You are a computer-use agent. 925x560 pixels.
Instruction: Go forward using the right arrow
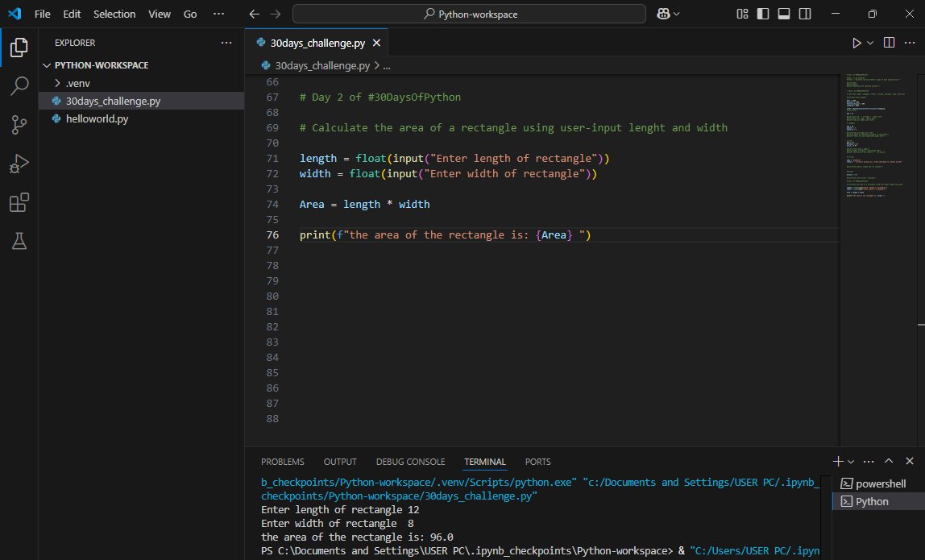[x=276, y=14]
